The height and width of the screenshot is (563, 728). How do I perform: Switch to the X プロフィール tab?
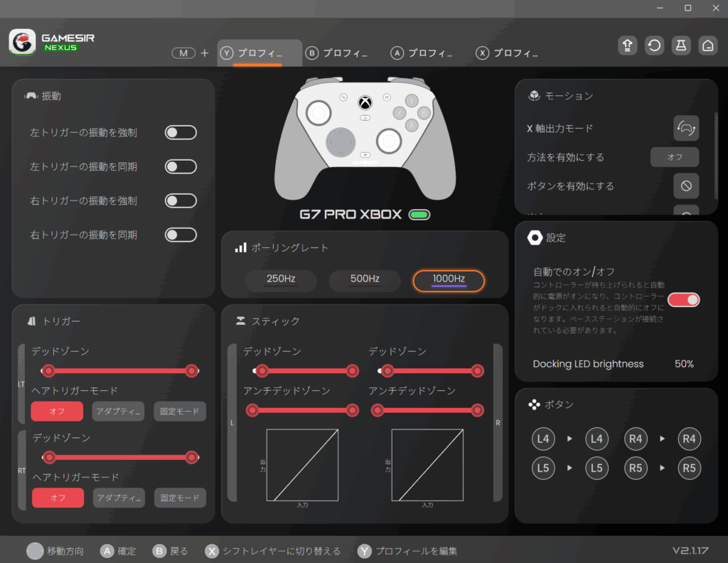507,53
